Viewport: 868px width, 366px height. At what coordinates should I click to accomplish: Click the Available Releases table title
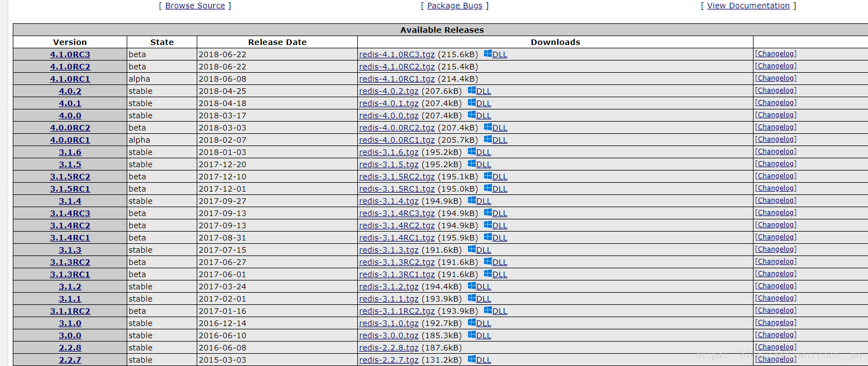(442, 30)
